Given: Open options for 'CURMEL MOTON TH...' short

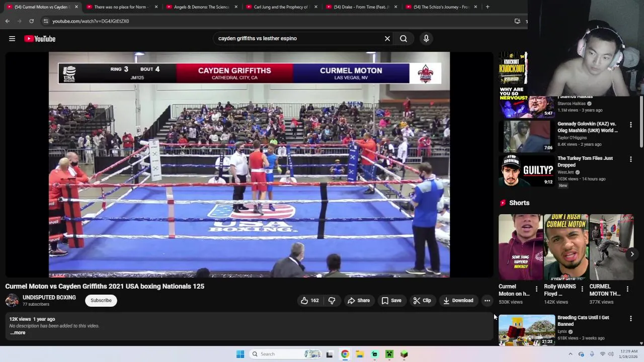Looking at the screenshot, I should 627,289.
